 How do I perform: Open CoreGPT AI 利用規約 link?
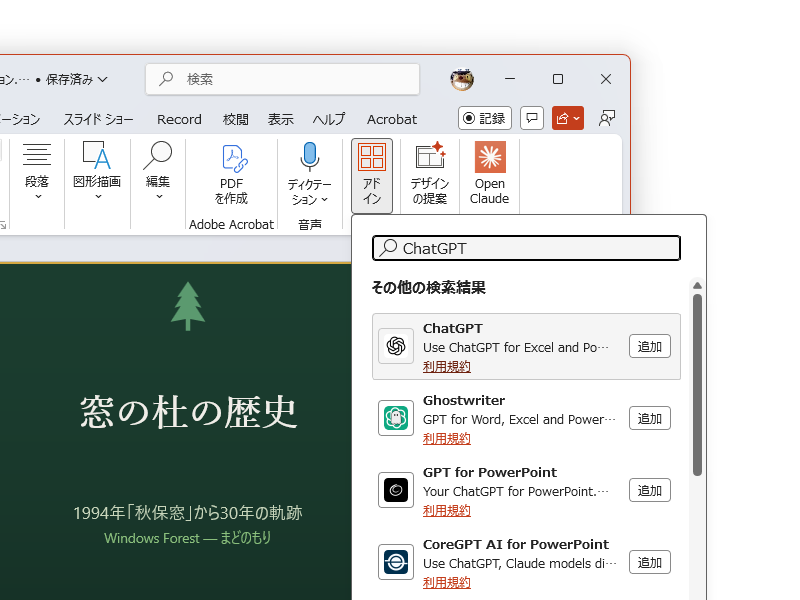[446, 582]
